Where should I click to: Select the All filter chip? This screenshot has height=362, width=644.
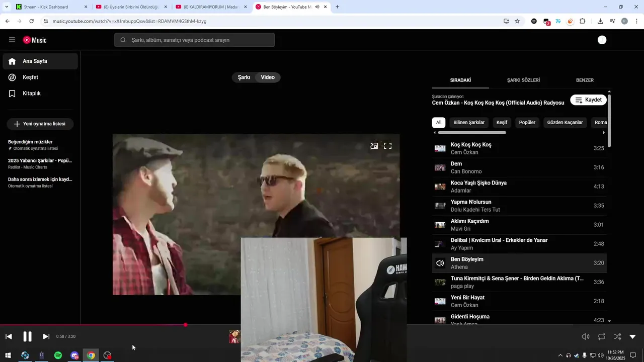(439, 122)
